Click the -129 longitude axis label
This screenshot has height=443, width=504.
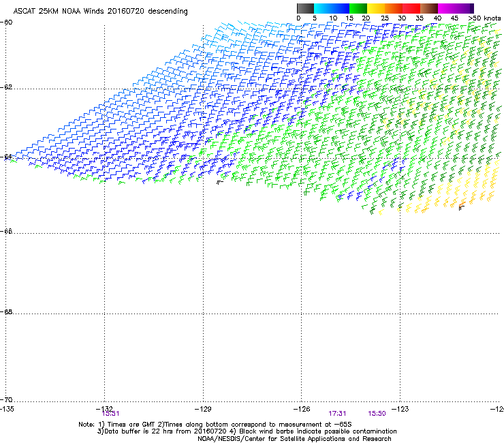click(x=203, y=409)
